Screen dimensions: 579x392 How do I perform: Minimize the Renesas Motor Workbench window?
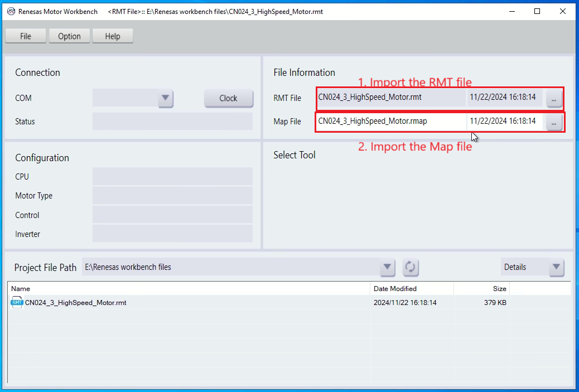click(512, 12)
